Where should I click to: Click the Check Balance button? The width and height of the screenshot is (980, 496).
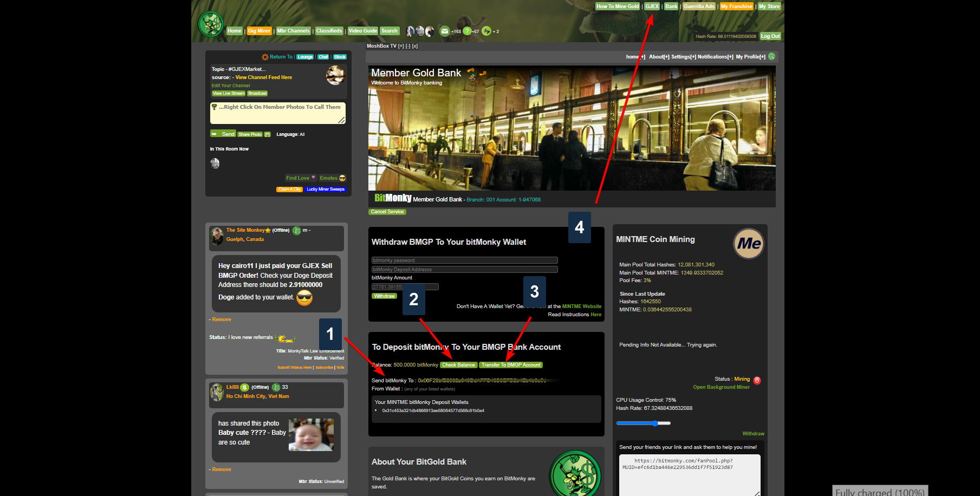[459, 365]
